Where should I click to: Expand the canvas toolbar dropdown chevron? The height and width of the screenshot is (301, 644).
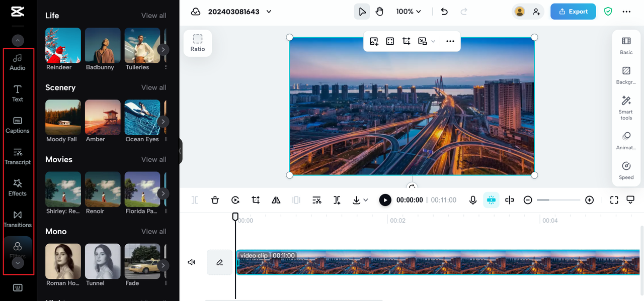tap(433, 41)
